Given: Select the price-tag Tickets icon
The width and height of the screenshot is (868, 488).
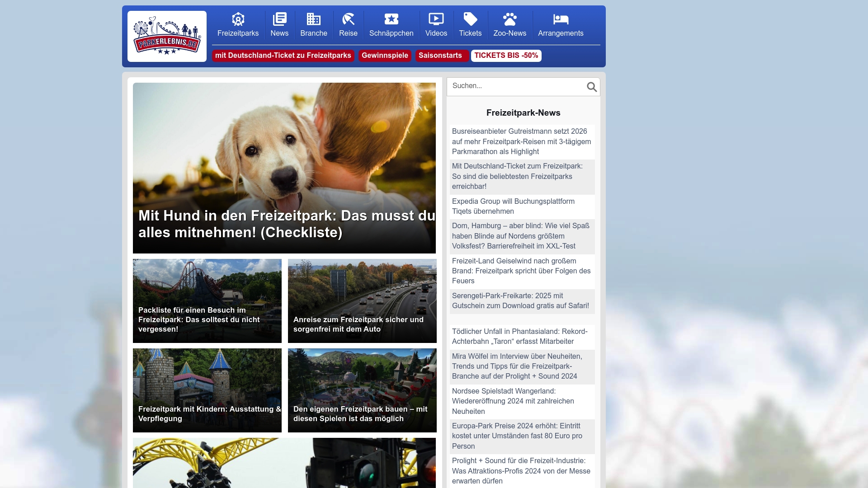Looking at the screenshot, I should (x=470, y=19).
